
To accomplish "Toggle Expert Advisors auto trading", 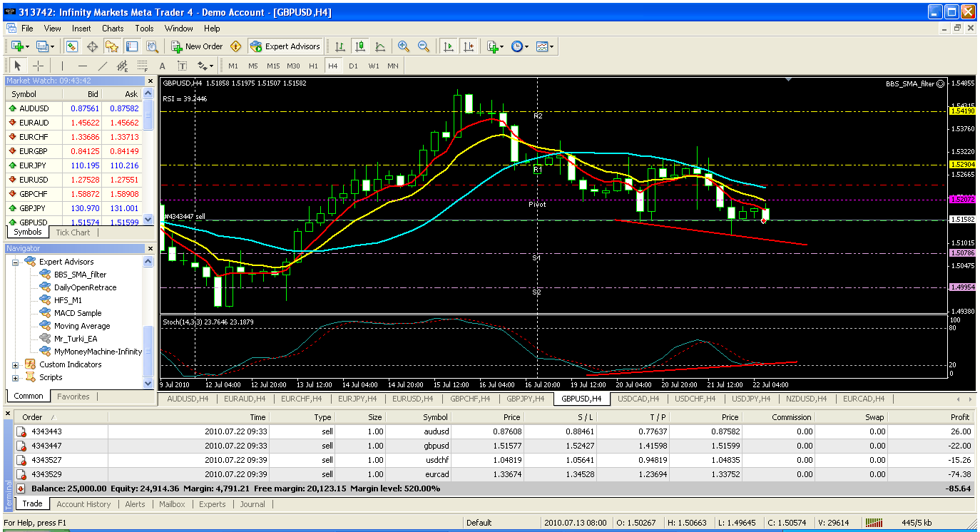I will click(x=285, y=46).
